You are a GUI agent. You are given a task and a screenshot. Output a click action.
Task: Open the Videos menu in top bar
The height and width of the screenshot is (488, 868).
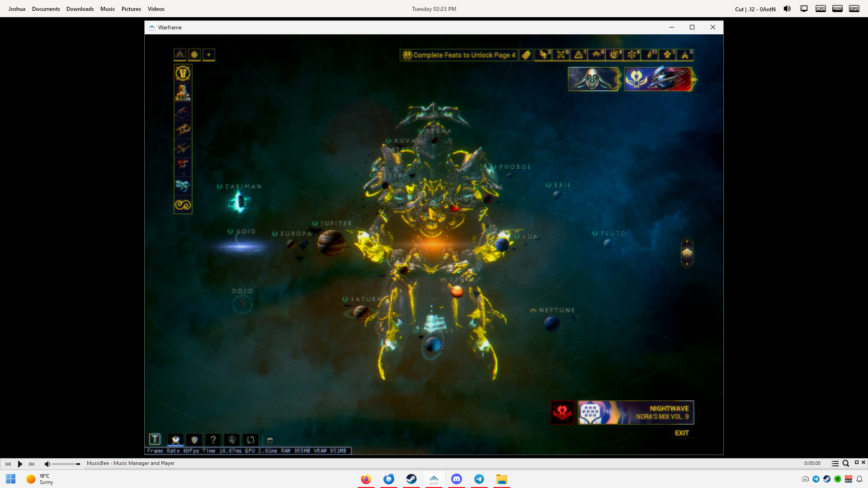point(156,9)
